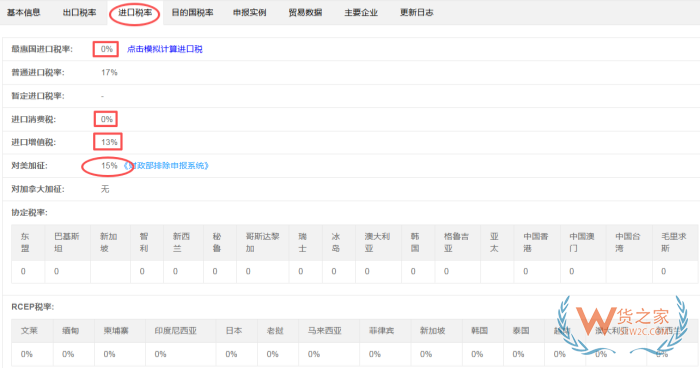Click the 最惠国进口税率 label
The width and height of the screenshot is (700, 368).
[42, 49]
